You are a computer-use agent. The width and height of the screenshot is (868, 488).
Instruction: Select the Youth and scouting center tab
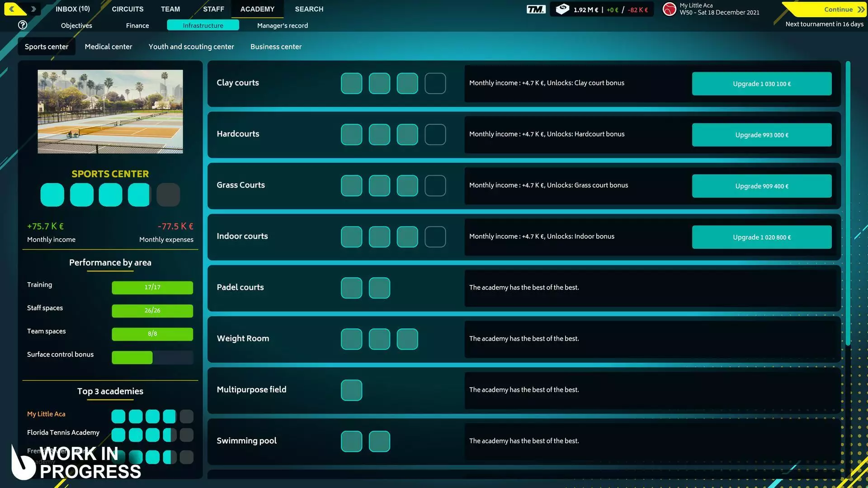coord(191,47)
